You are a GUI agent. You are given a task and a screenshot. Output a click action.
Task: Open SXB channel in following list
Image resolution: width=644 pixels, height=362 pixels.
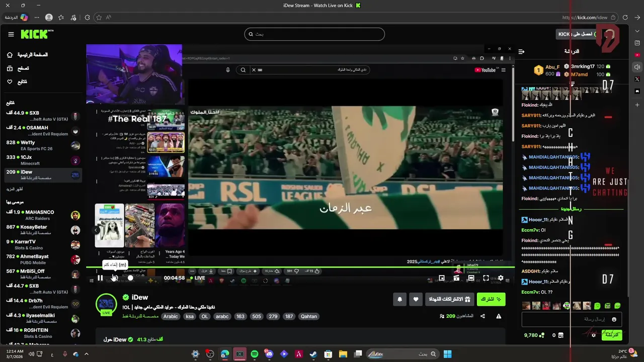(x=43, y=116)
